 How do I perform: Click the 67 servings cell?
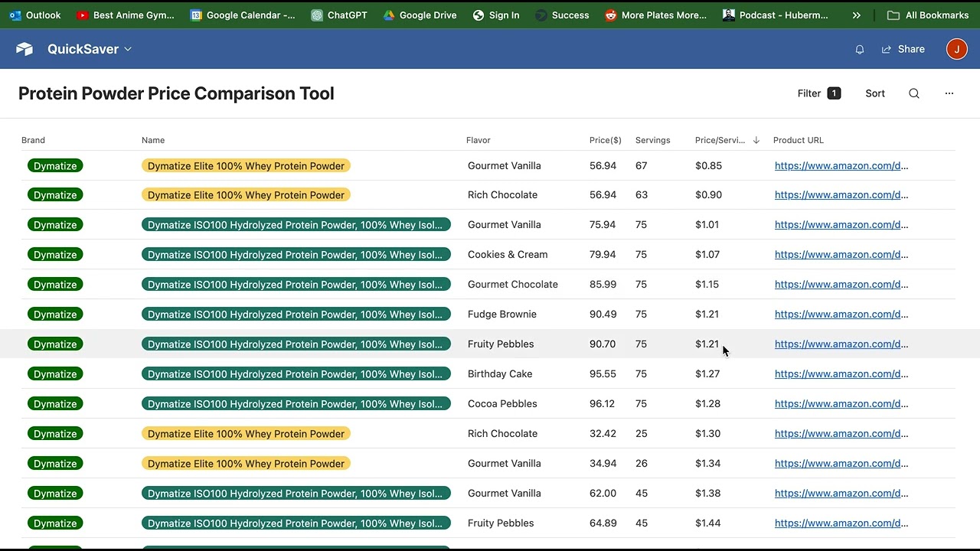click(642, 165)
